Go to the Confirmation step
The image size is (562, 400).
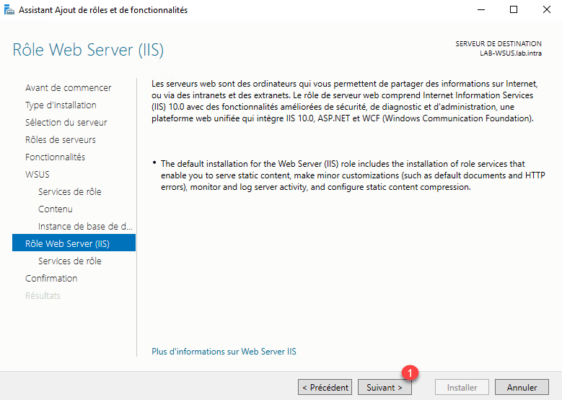pyautogui.click(x=51, y=278)
